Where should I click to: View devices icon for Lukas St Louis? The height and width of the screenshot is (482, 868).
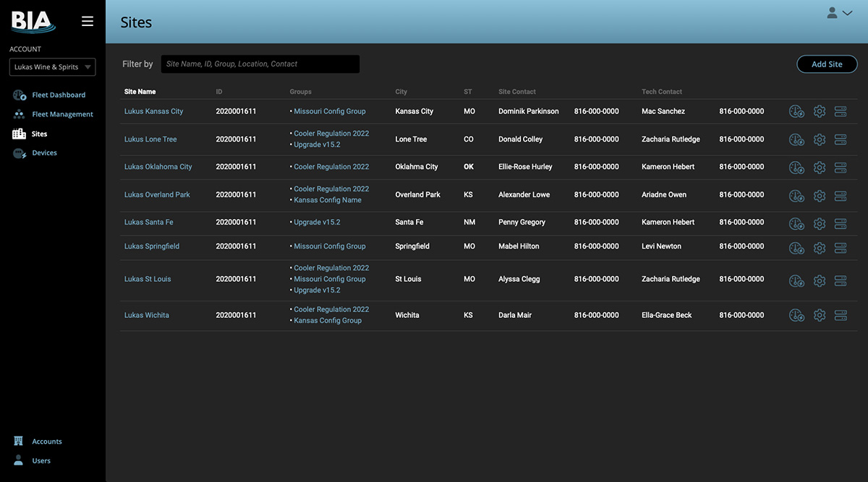(x=841, y=280)
